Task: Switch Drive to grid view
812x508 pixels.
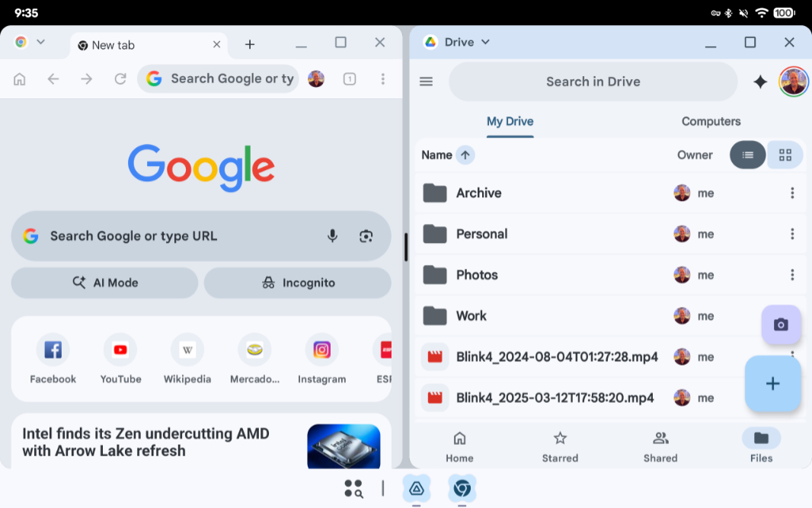Action: 785,155
